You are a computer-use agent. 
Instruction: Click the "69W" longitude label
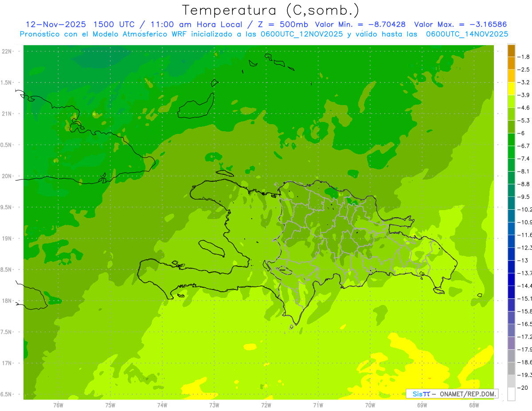click(422, 405)
